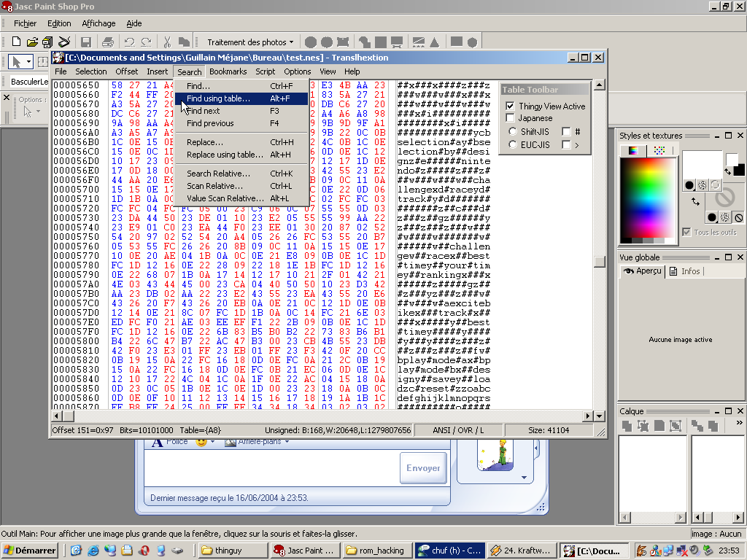
Task: Enable the Japanese checkbox
Action: click(510, 117)
